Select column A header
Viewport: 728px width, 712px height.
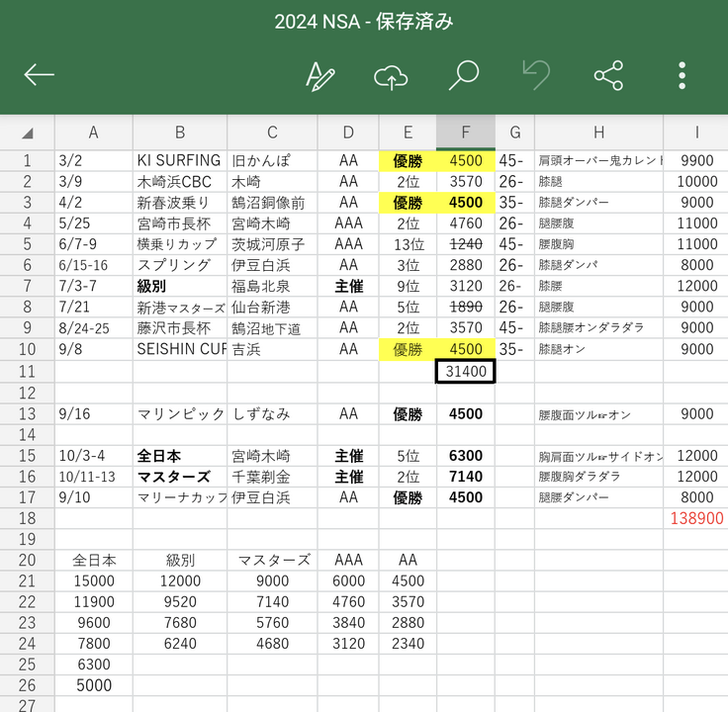pyautogui.click(x=94, y=133)
